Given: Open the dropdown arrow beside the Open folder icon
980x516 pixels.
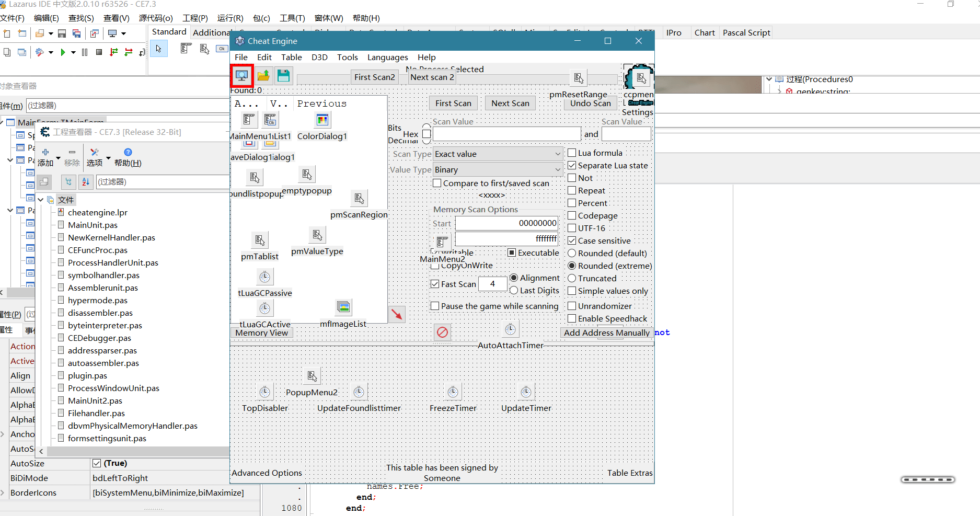Looking at the screenshot, I should [51, 33].
